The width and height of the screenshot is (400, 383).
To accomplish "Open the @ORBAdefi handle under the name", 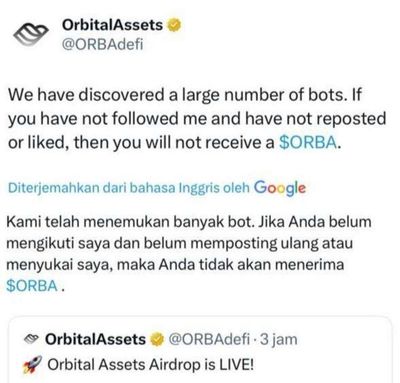I will point(103,44).
